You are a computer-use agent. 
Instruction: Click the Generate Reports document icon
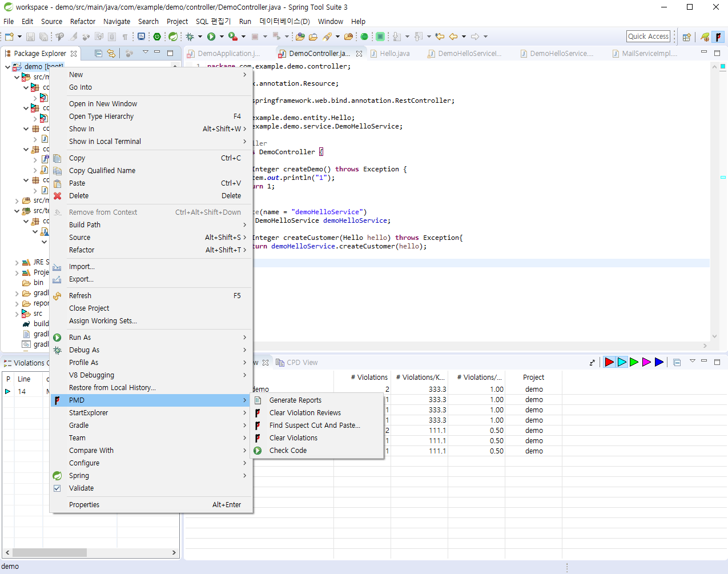pyautogui.click(x=258, y=400)
